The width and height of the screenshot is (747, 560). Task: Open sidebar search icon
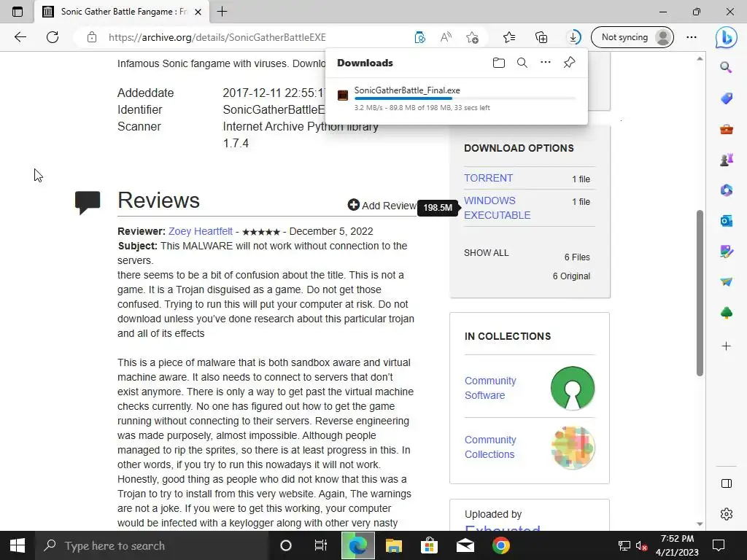tap(726, 67)
